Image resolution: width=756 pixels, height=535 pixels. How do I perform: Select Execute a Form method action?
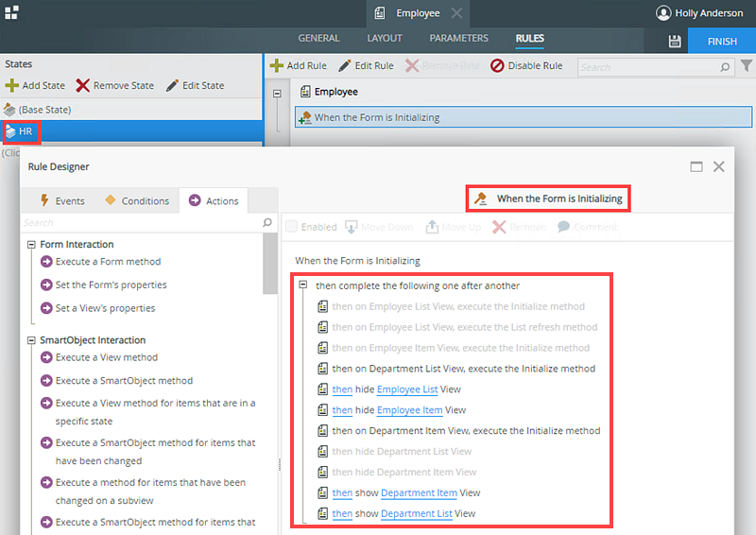pos(108,262)
